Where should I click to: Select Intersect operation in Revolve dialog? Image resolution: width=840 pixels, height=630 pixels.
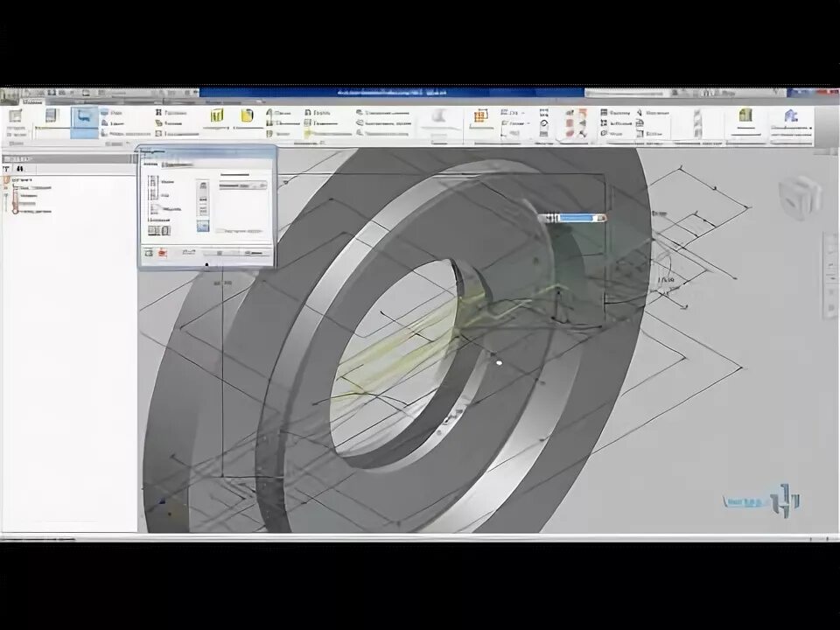click(x=203, y=210)
